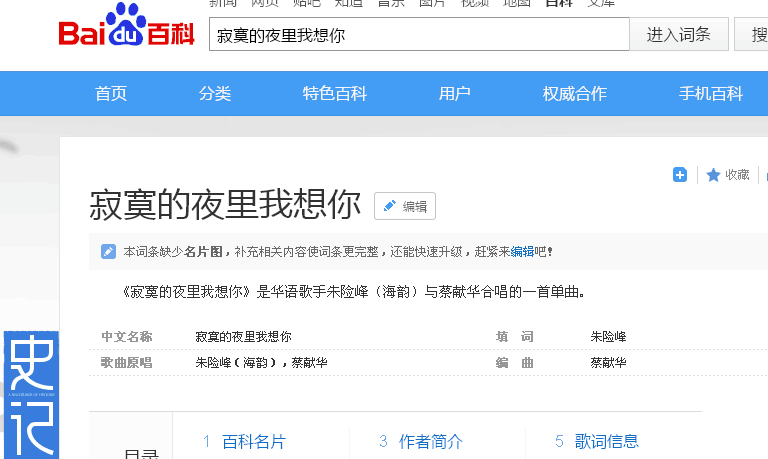768x459 pixels.
Task: Click the blue plus share icon
Action: 680,175
